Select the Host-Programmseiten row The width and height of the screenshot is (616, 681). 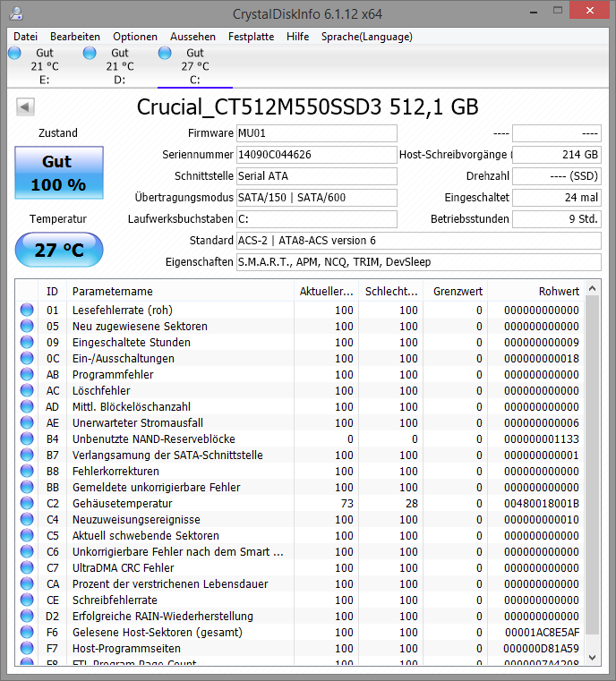click(300, 648)
